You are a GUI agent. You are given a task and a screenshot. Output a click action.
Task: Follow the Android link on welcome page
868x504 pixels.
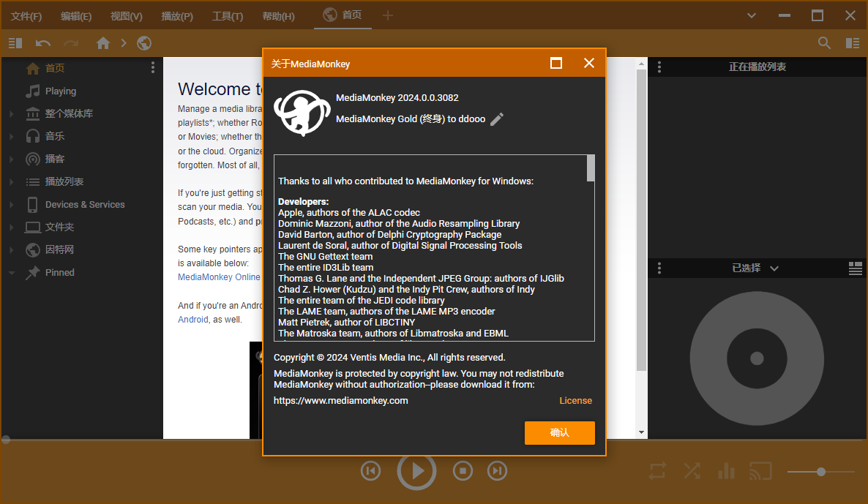[x=193, y=320]
